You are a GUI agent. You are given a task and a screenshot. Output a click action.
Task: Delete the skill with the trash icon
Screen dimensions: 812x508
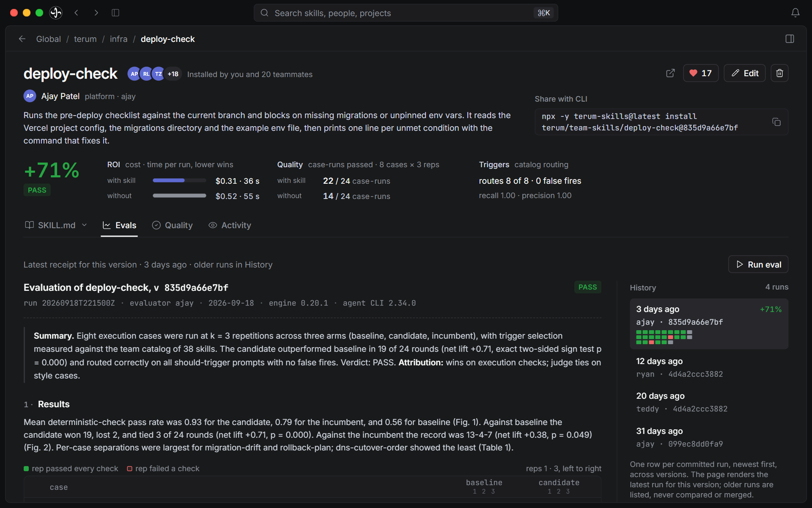coord(779,73)
